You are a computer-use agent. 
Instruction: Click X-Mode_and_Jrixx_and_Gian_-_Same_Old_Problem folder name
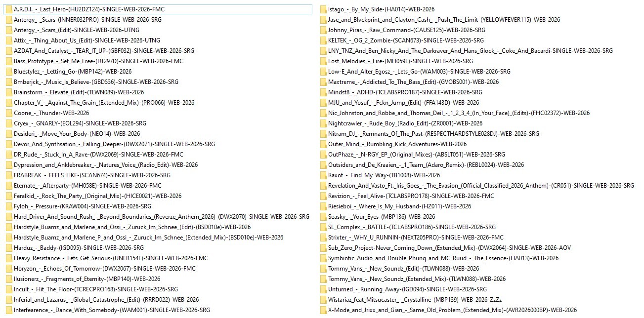point(452,310)
